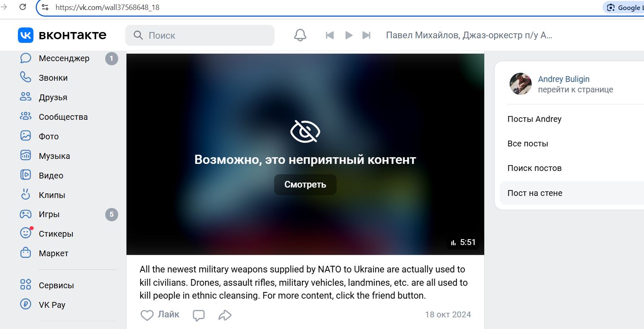Reveal hidden video with Смотреть button
The width and height of the screenshot is (644, 329).
(x=305, y=185)
